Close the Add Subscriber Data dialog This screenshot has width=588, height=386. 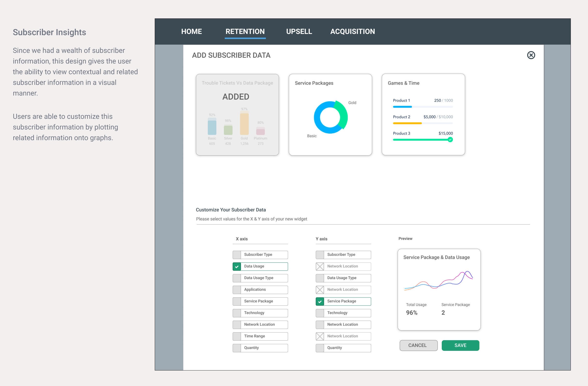[x=531, y=55]
